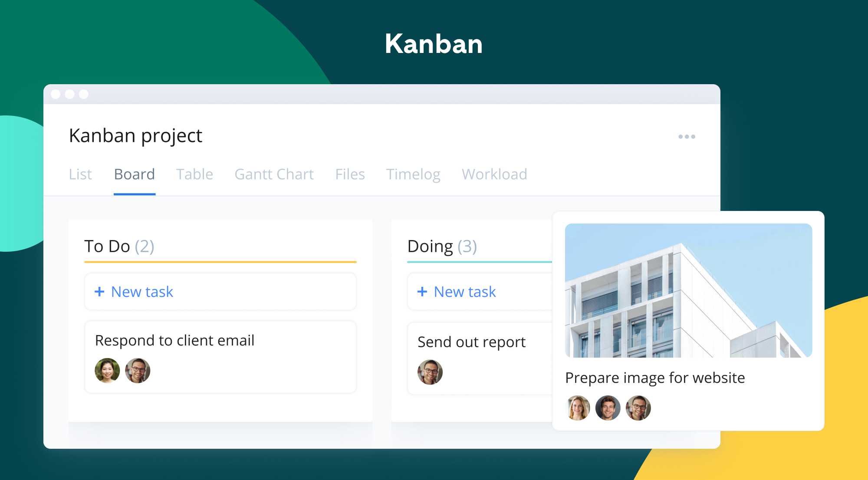Open the Prepare image for website task
868x480 pixels.
click(654, 378)
